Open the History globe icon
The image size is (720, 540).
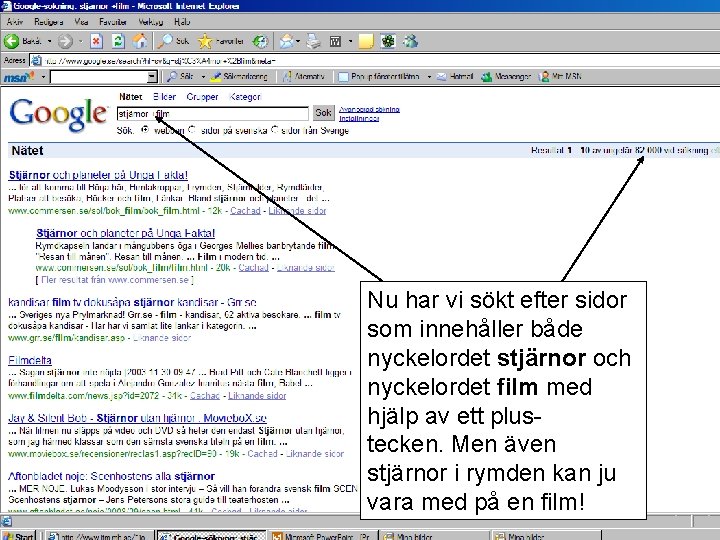(260, 41)
